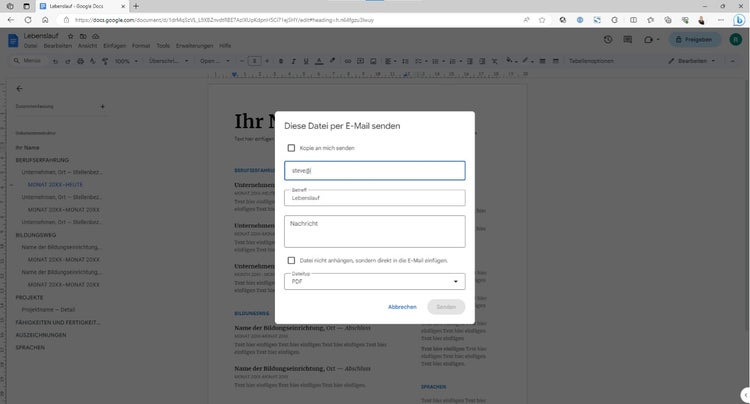Select 'Projektname – Detail' outline entry
This screenshot has height=404, width=750.
pyautogui.click(x=48, y=310)
